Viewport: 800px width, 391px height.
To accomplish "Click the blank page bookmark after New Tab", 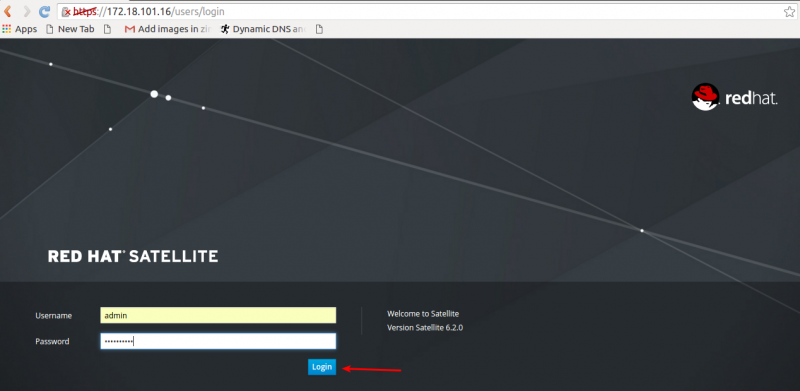I will (107, 29).
